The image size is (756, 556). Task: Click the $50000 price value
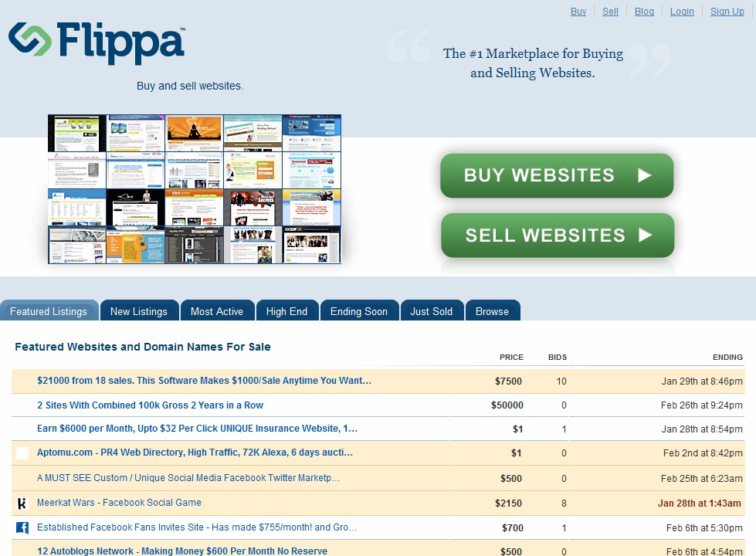pos(507,405)
